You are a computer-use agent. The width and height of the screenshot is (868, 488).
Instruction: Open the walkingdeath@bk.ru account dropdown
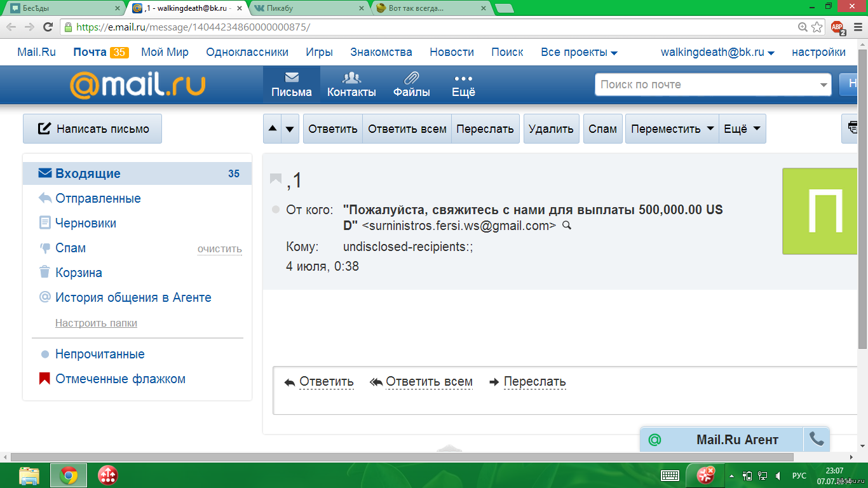[717, 52]
